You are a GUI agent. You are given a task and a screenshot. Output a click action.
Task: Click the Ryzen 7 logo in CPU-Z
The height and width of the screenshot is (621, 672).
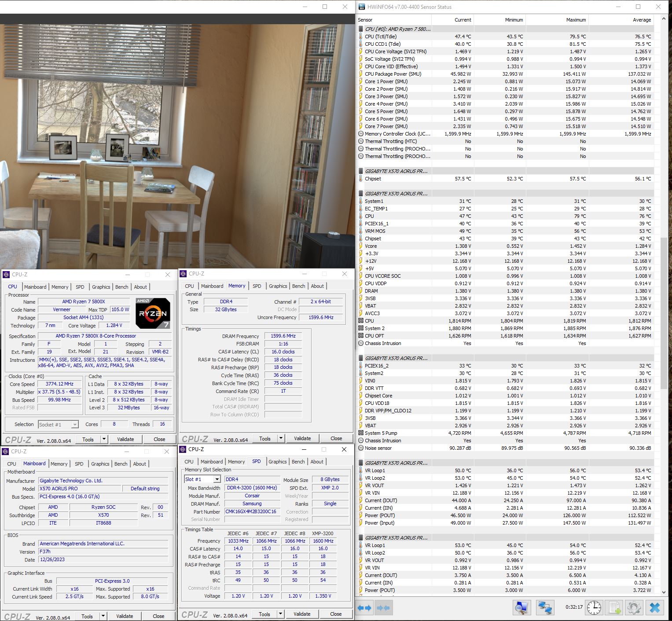pyautogui.click(x=153, y=313)
